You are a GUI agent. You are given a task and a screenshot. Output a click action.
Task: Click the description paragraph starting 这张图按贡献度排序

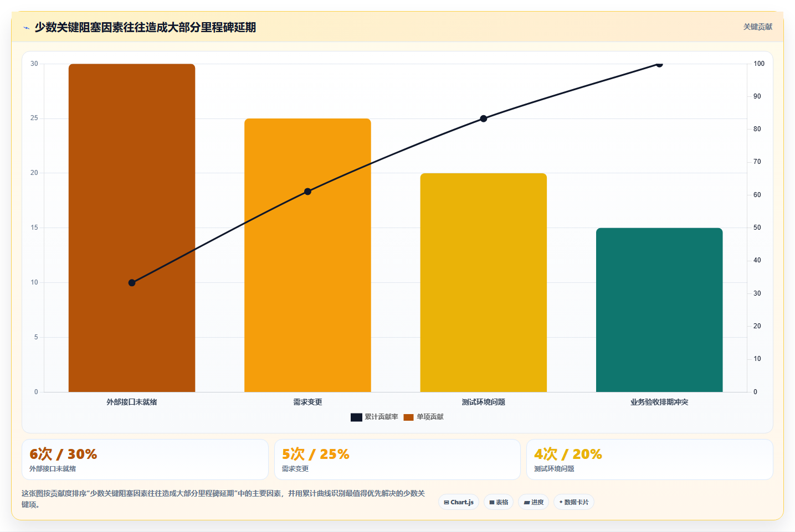223,499
